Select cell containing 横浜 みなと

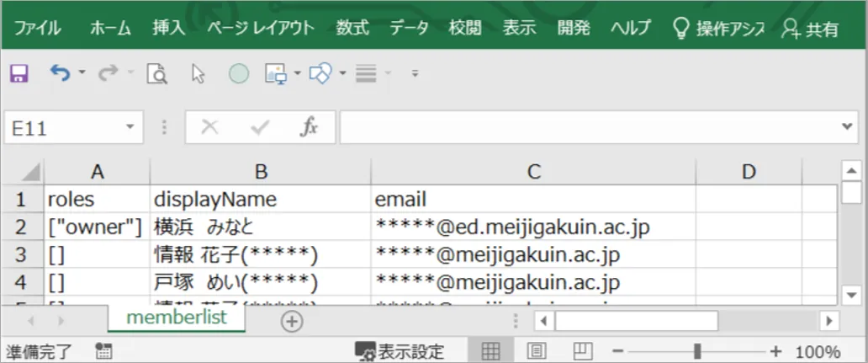tap(261, 227)
